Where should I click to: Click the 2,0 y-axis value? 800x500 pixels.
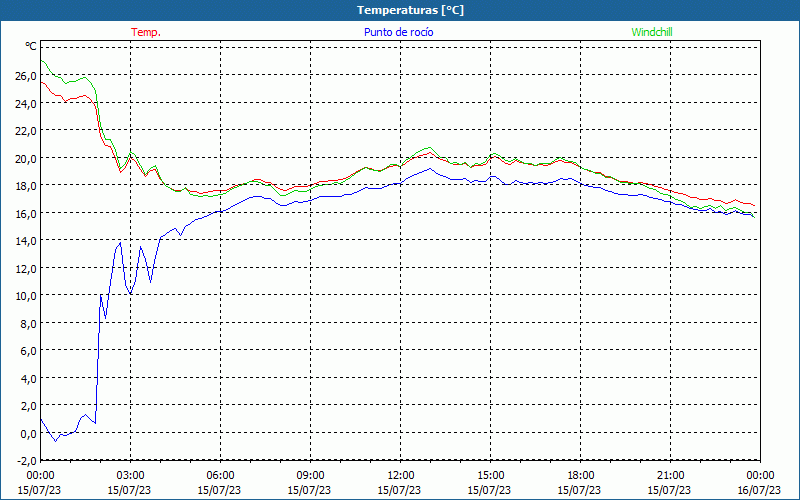pyautogui.click(x=29, y=406)
